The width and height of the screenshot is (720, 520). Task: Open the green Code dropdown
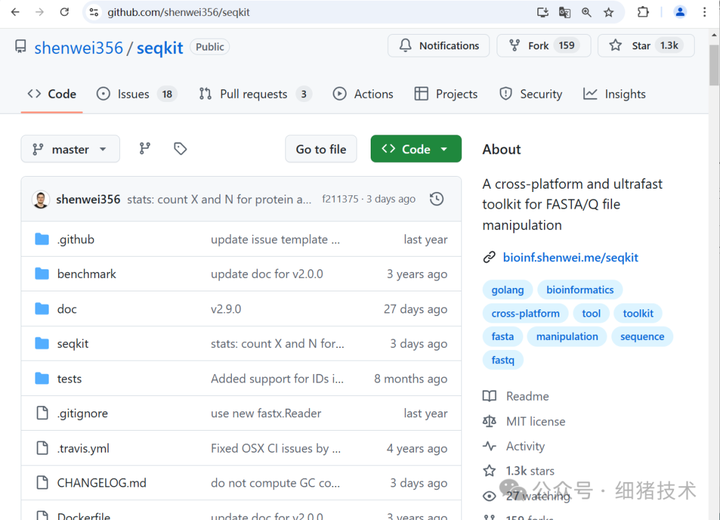(x=416, y=149)
